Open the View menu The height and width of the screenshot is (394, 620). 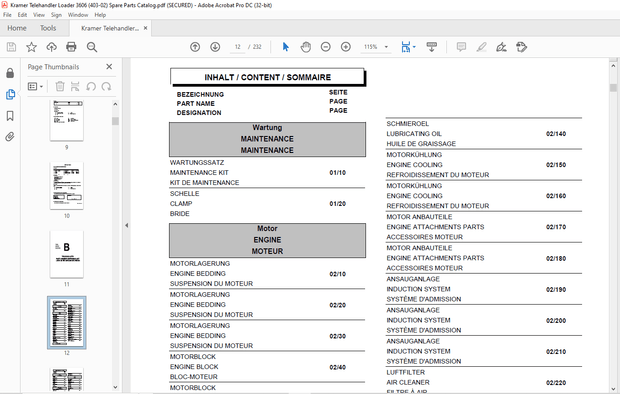pyautogui.click(x=39, y=15)
